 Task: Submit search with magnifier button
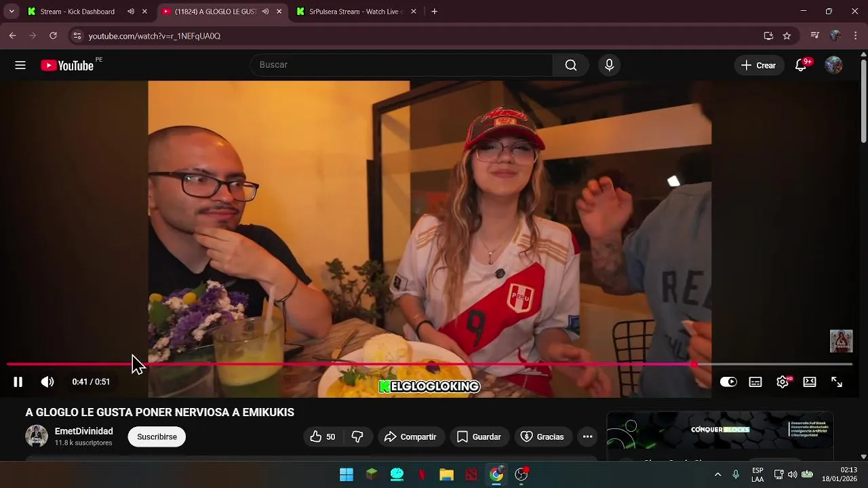(571, 65)
